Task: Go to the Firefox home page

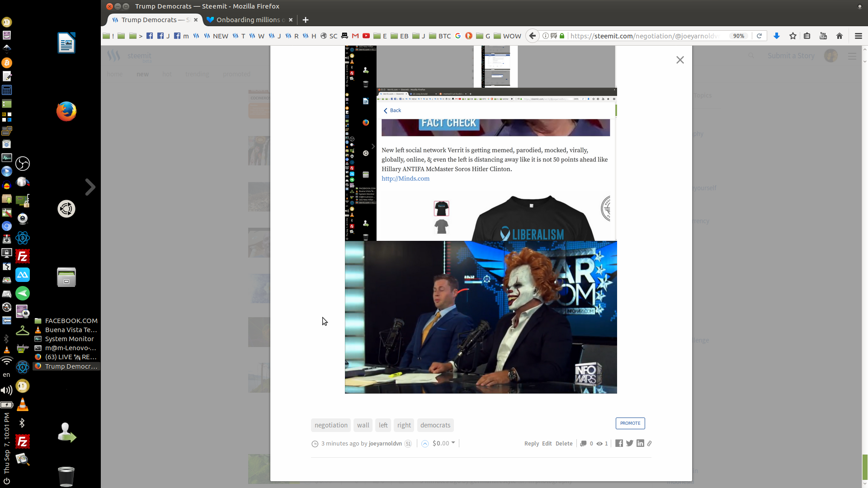Action: [x=840, y=36]
